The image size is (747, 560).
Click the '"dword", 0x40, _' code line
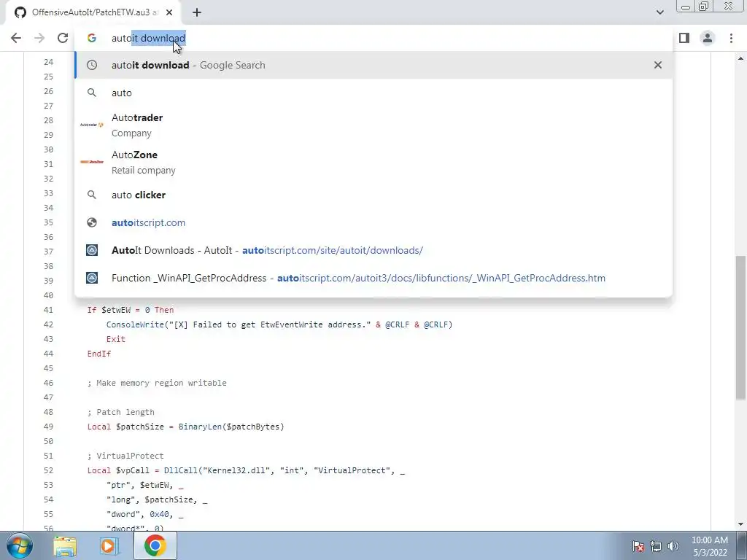point(145,514)
